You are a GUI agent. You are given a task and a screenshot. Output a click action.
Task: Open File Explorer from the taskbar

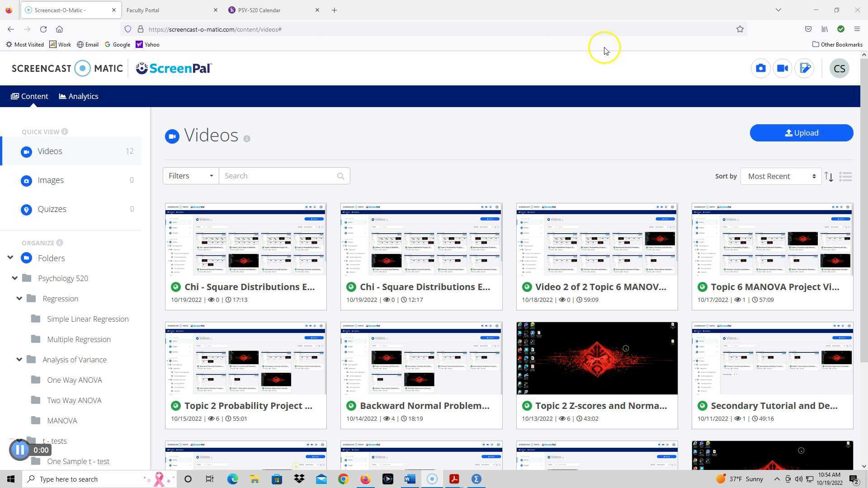point(255,479)
